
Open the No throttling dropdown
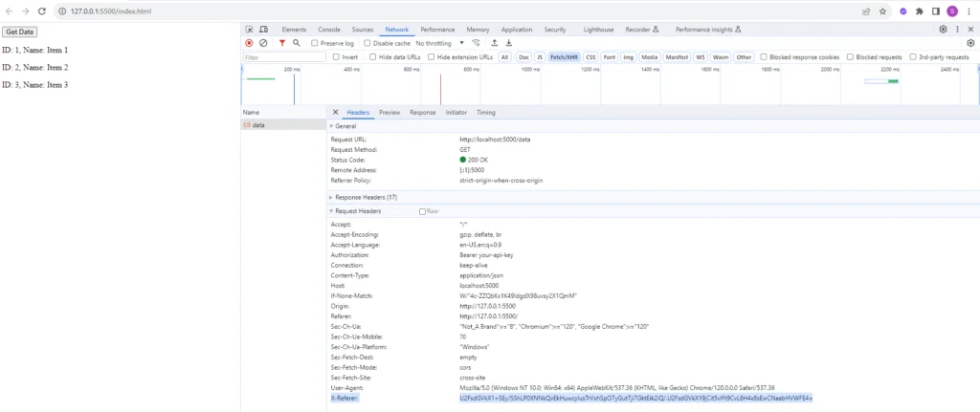tap(440, 43)
